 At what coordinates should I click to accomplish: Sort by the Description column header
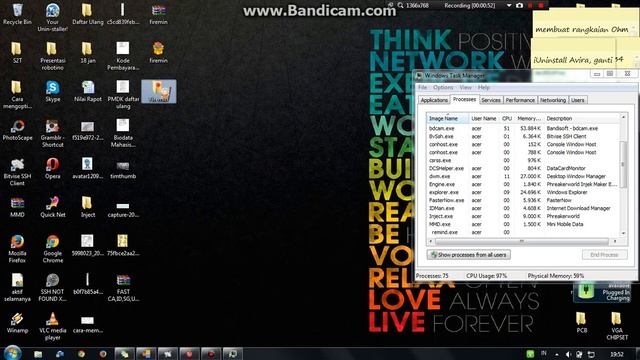coord(582,118)
